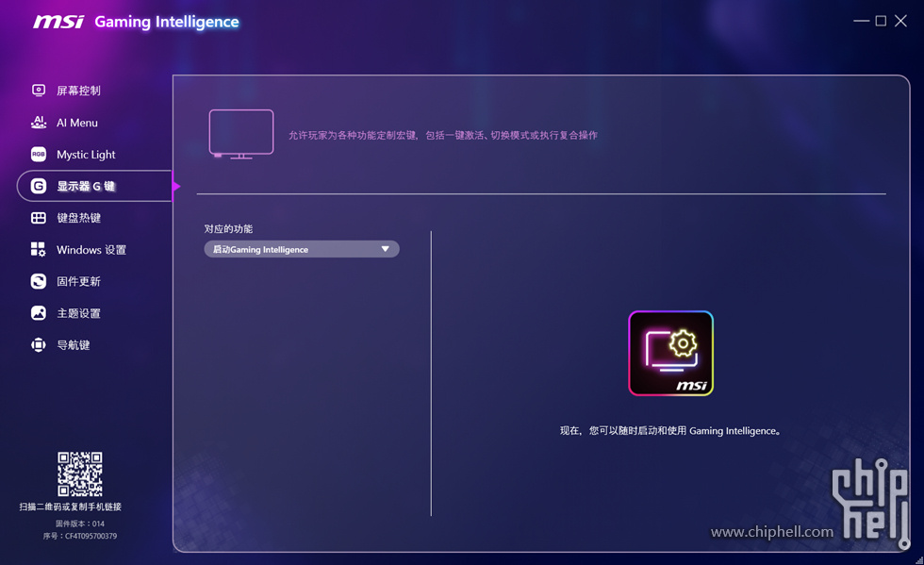The width and height of the screenshot is (924, 565).
Task: Minimize the Gaming Intelligence window
Action: coord(861,21)
